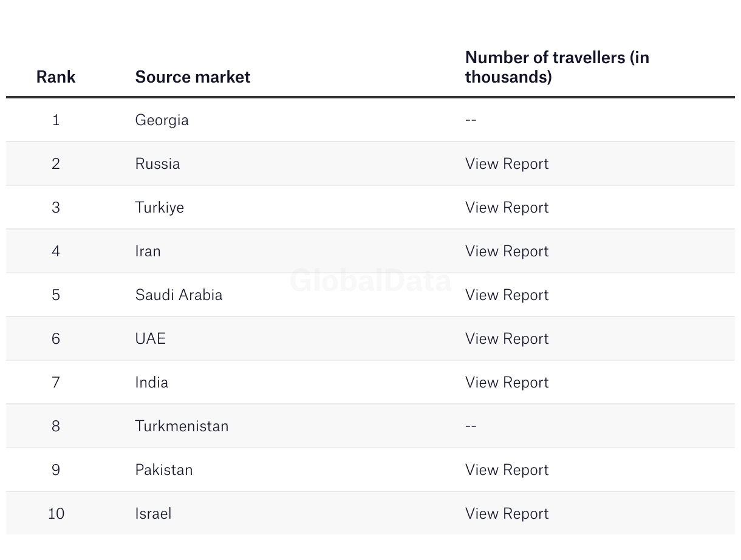741x560 pixels.
Task: Click the India country name
Action: coord(151,383)
